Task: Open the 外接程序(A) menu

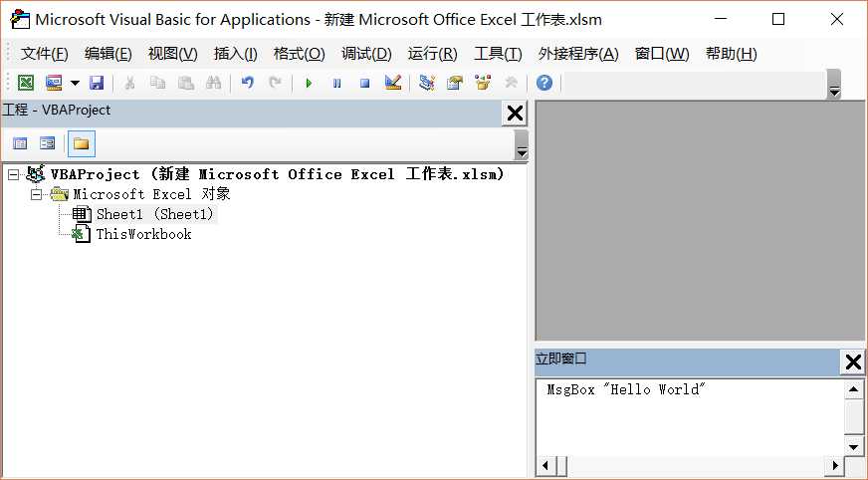Action: pyautogui.click(x=578, y=54)
